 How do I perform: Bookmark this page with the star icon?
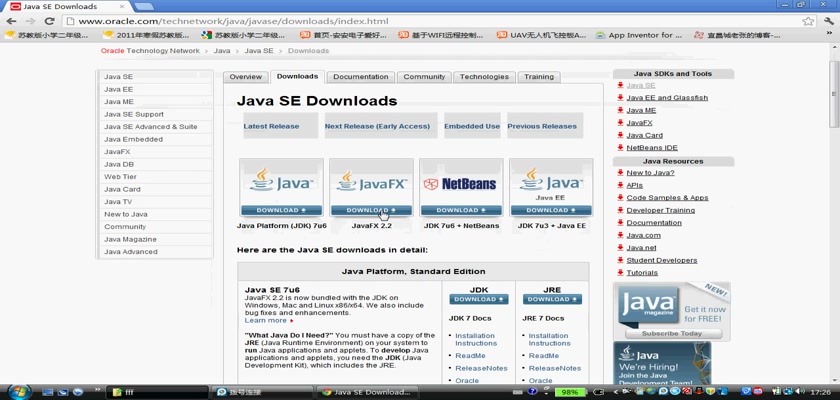(x=808, y=21)
